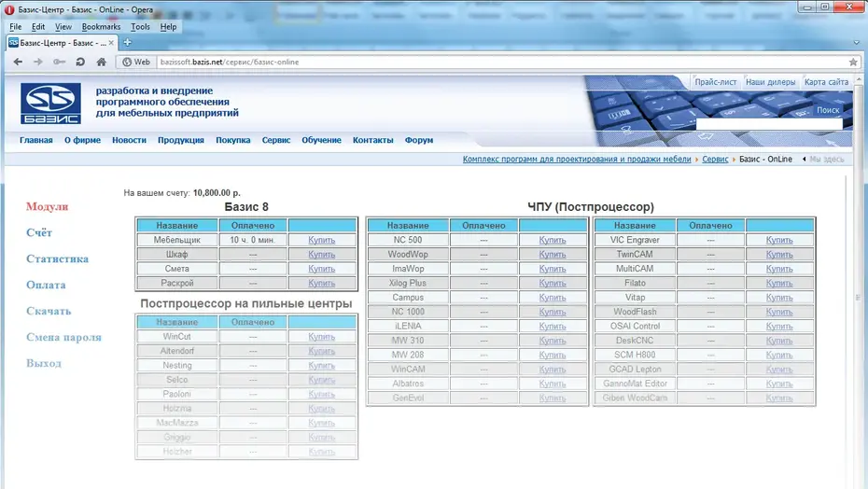Reload the page with the refresh icon
The width and height of the screenshot is (868, 489).
80,62
